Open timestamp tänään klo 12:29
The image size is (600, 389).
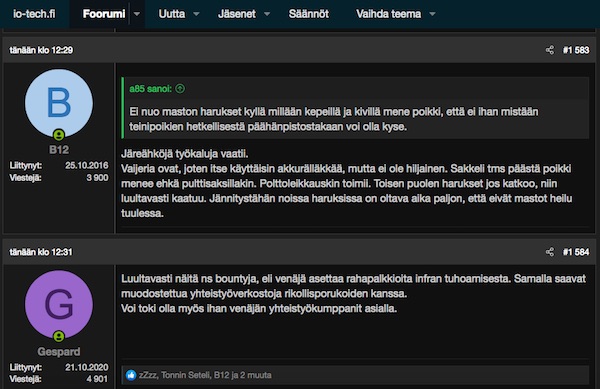click(41, 50)
